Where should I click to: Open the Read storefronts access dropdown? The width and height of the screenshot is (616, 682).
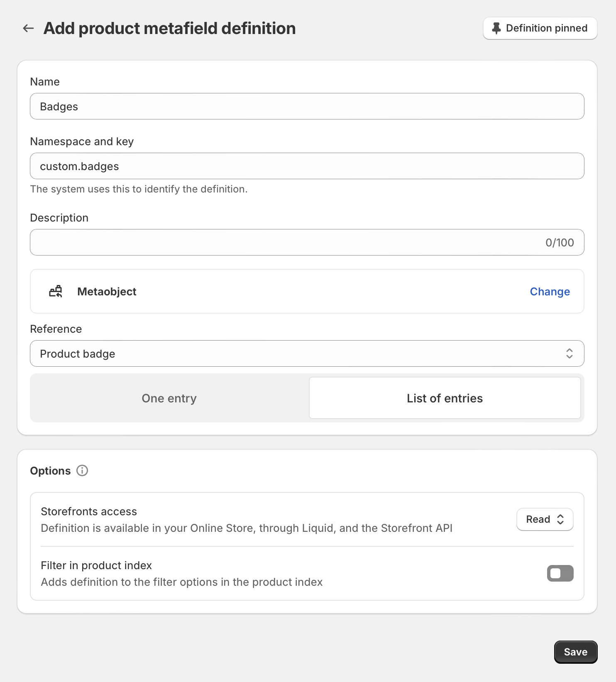(x=545, y=519)
